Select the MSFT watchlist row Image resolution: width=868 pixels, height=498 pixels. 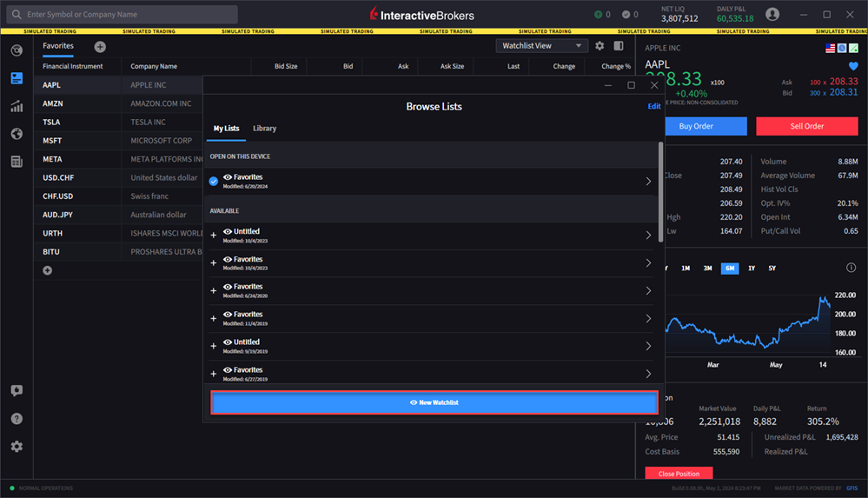click(x=118, y=141)
